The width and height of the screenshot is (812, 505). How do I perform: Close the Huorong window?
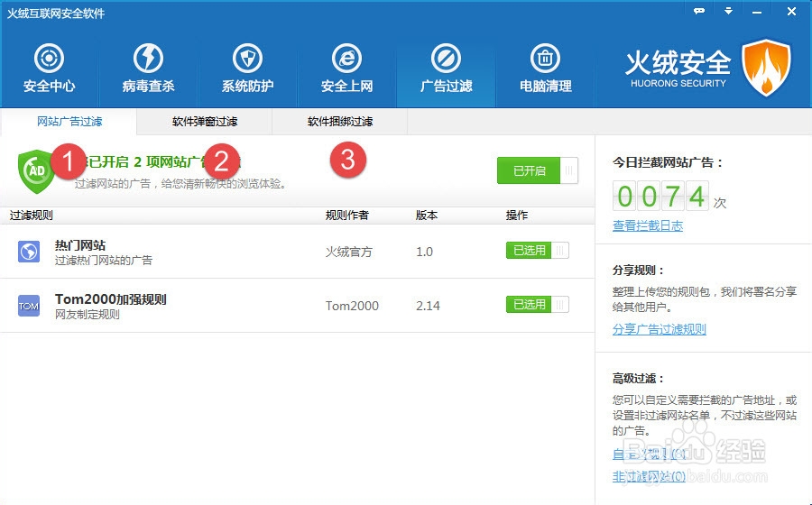[791, 11]
